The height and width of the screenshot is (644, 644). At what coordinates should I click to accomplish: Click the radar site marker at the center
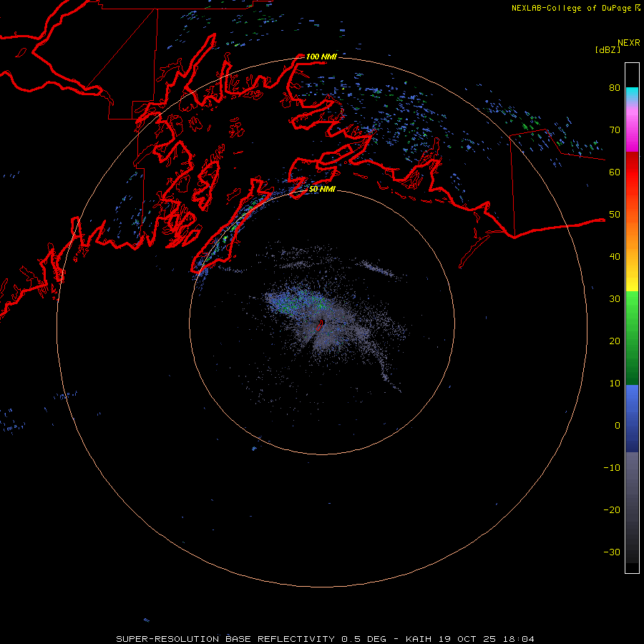click(321, 324)
